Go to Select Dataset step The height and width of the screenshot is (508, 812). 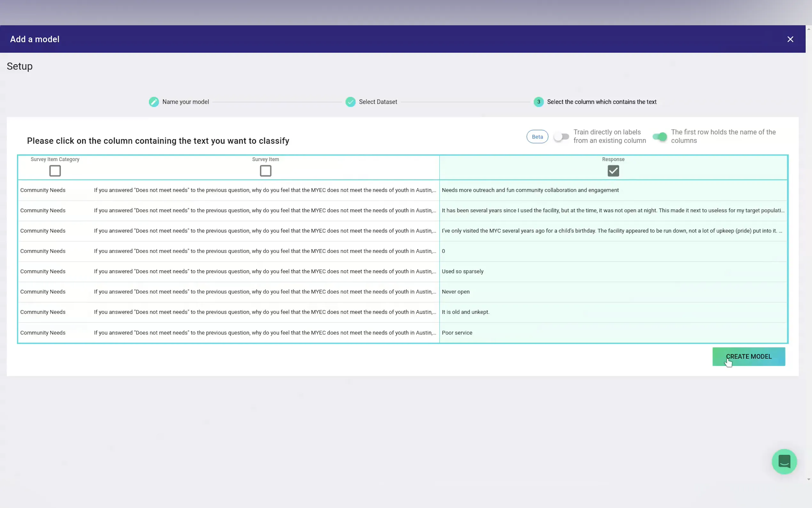coord(378,102)
